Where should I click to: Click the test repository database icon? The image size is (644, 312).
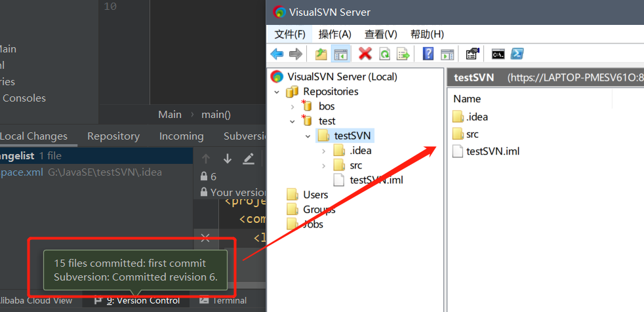(307, 121)
